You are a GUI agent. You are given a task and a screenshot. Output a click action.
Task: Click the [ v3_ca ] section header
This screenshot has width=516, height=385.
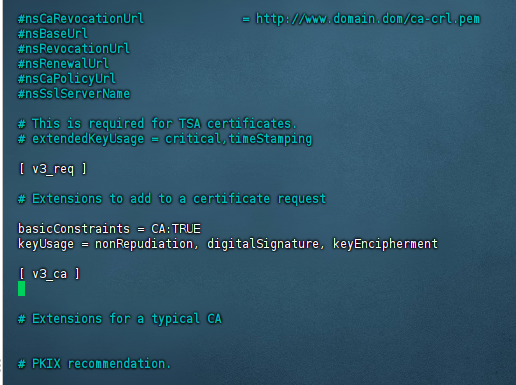point(49,274)
